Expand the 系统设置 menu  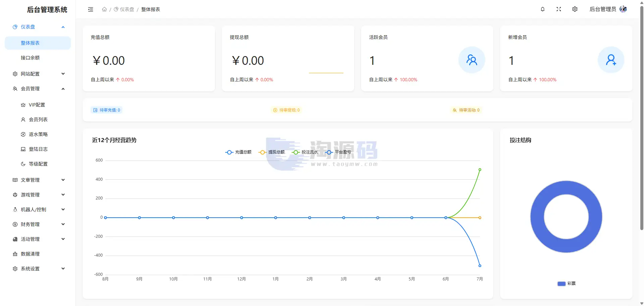point(38,269)
